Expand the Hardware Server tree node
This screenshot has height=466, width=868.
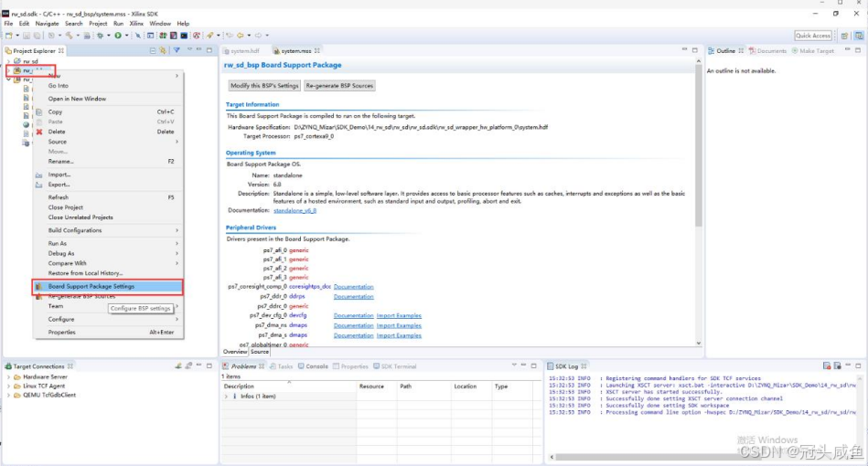[8, 376]
